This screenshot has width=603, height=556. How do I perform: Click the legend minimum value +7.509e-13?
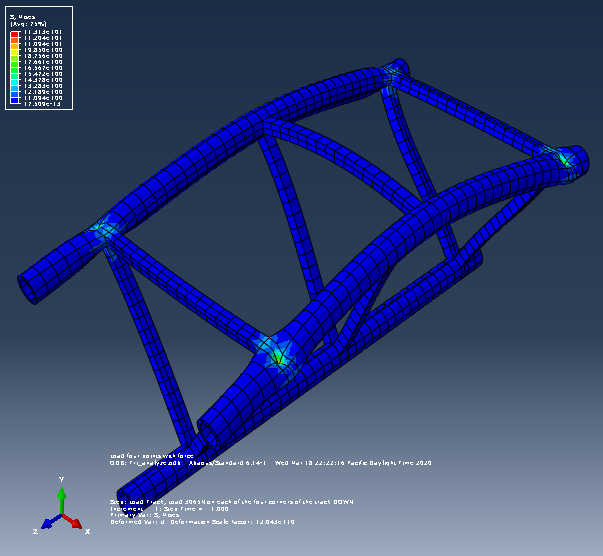click(43, 104)
